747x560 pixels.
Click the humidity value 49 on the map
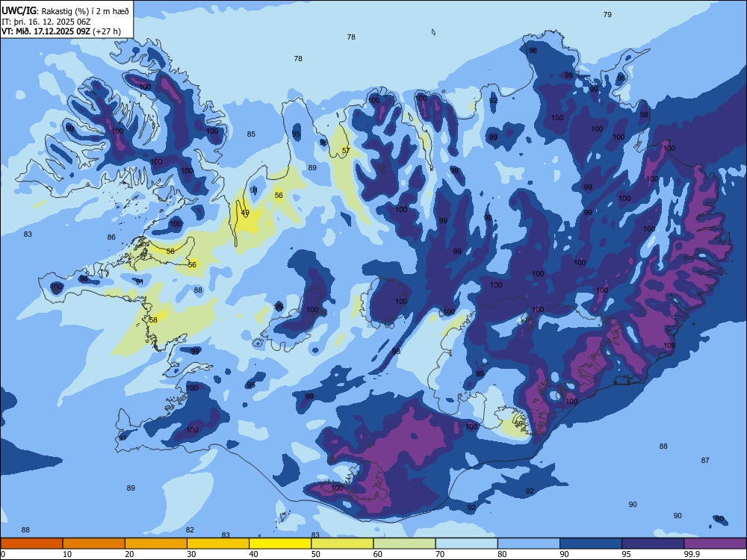point(245,213)
